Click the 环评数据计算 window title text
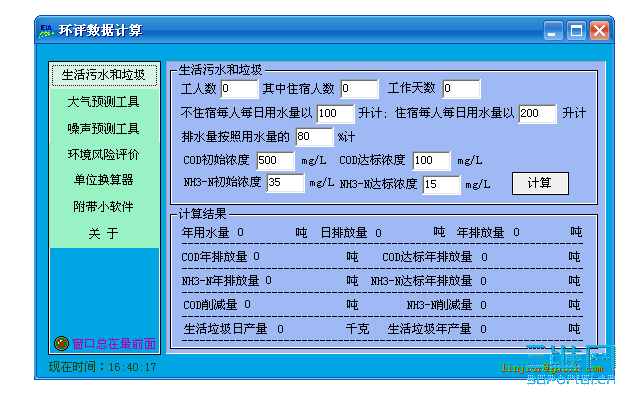Viewport: 626px width, 395px height. point(101,31)
